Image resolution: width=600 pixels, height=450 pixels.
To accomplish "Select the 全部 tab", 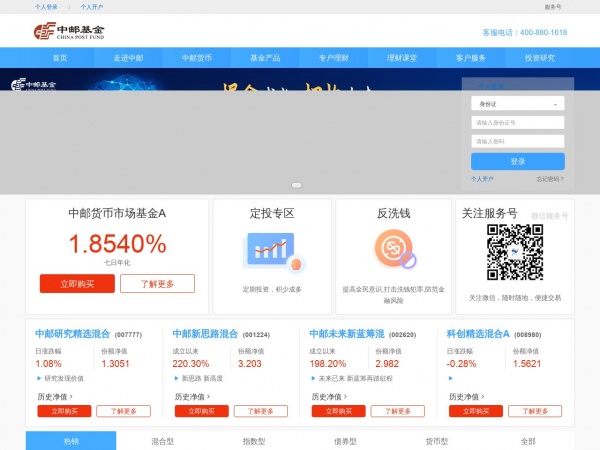I will [x=528, y=441].
